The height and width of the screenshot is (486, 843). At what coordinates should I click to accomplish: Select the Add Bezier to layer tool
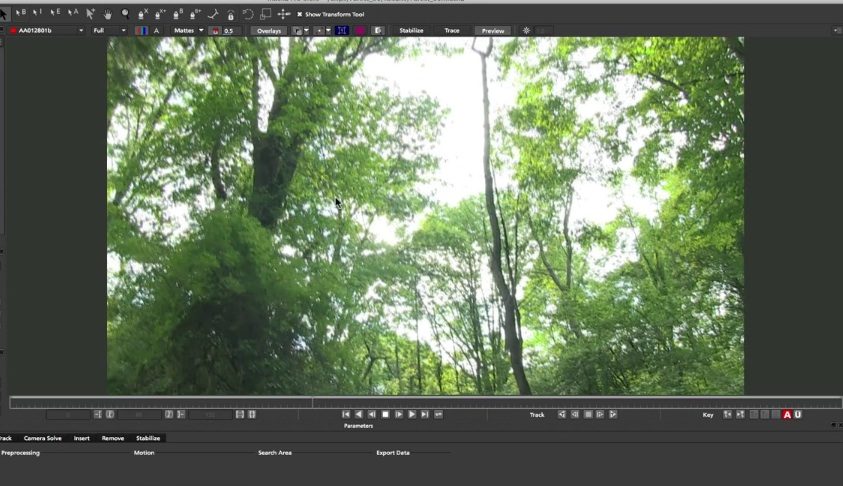(x=195, y=14)
